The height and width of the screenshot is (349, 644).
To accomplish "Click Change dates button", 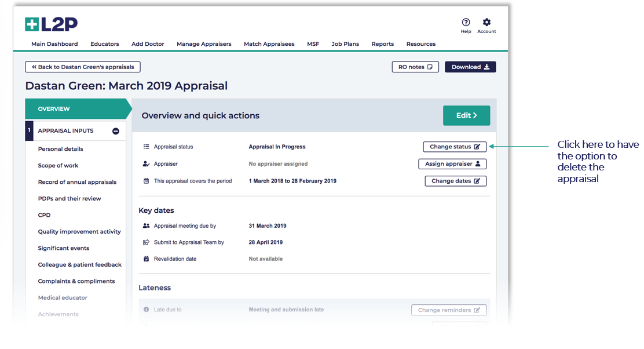I will coord(455,181).
